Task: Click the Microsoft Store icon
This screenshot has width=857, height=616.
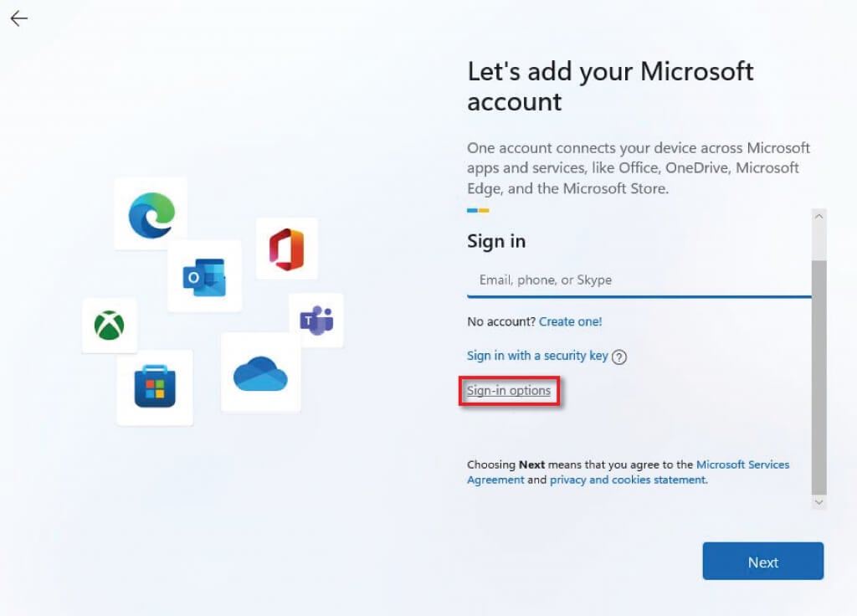Action: 155,388
